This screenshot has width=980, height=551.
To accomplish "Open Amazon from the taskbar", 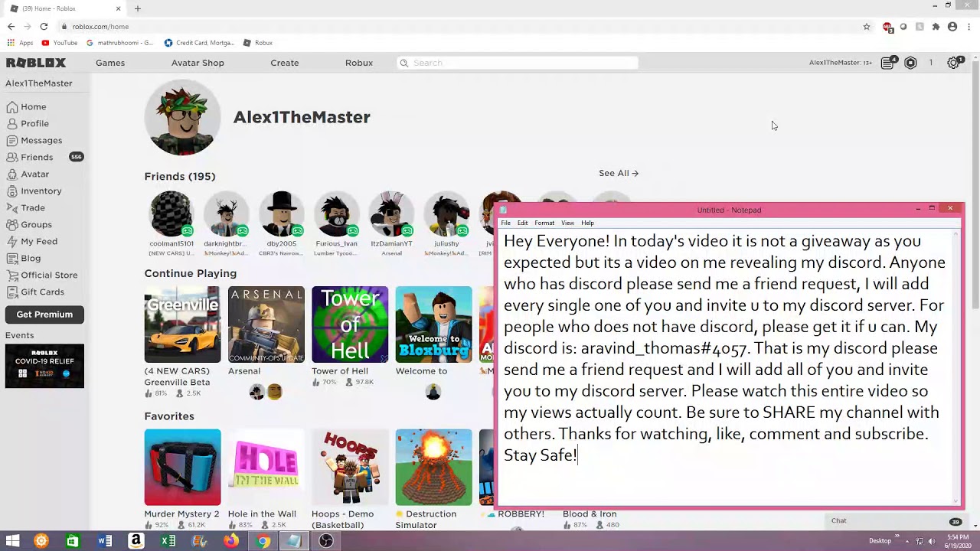I will (x=136, y=541).
